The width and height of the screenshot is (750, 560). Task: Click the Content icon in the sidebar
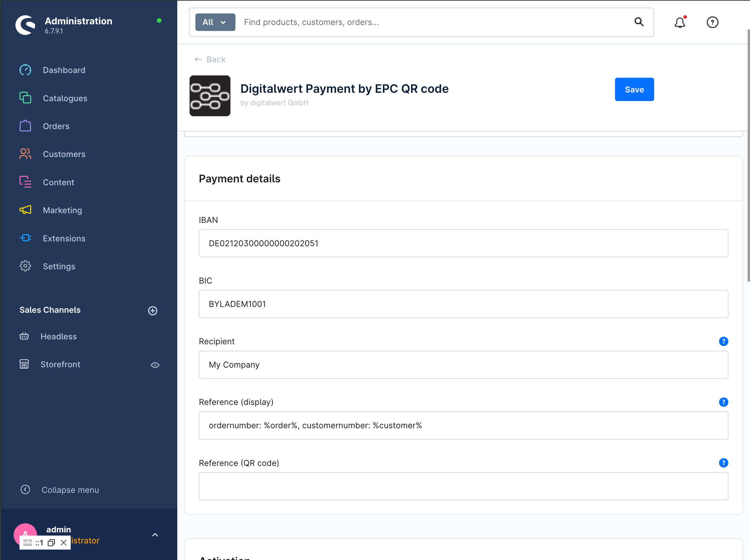coord(25,182)
